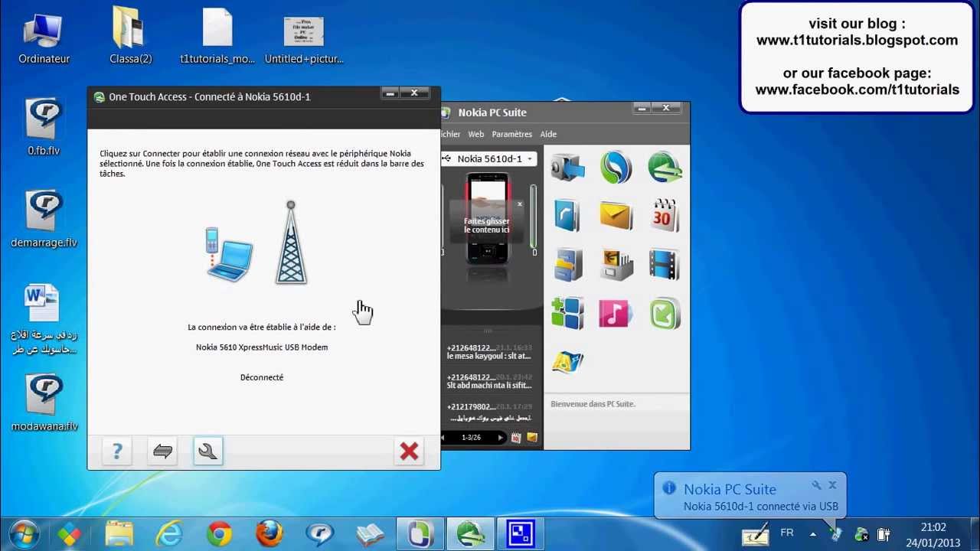Screen dimensions: 980x551
Task: Open the Video Manager filmstrip icon
Action: 665,265
